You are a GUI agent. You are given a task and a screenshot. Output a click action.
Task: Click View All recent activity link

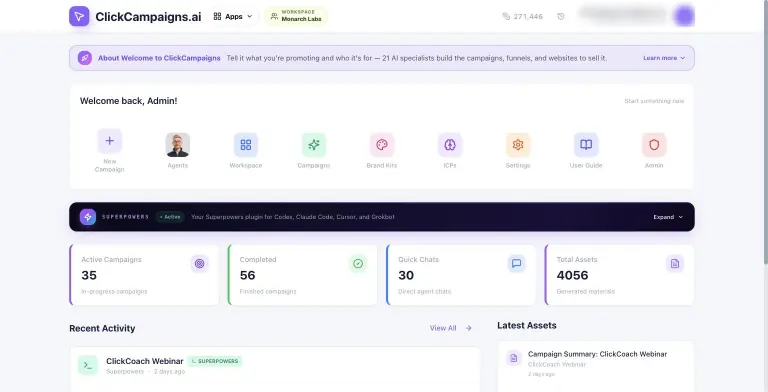[443, 328]
